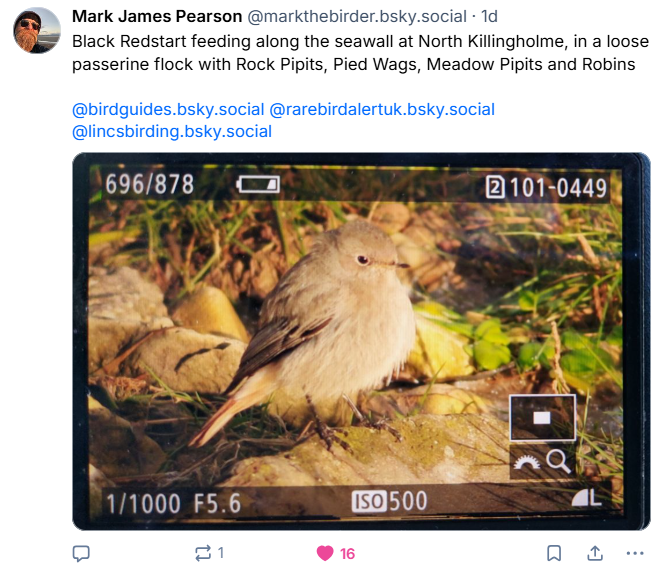Screen dimensions: 661x572
Task: Click the like count number 16
Action: click(347, 553)
